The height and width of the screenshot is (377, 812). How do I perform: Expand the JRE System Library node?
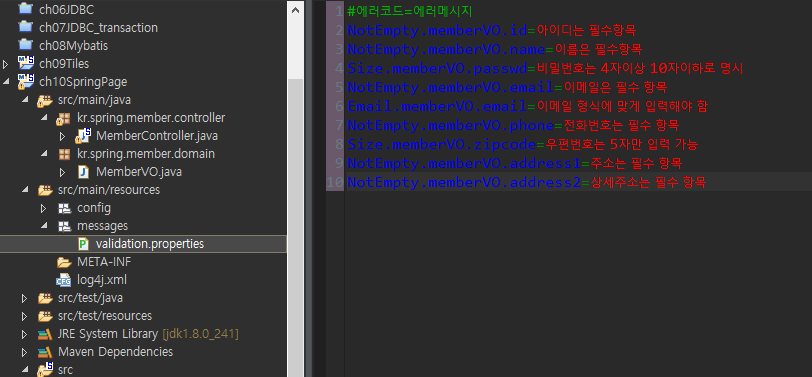24,335
